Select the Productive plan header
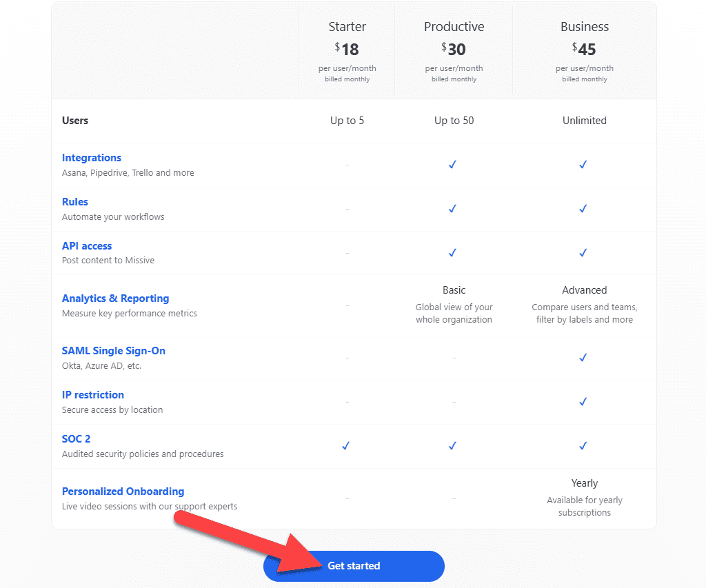The height and width of the screenshot is (588, 706). (x=454, y=27)
